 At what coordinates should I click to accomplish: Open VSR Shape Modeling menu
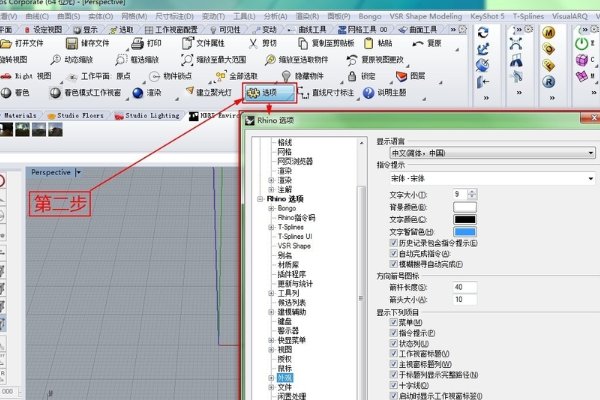click(426, 16)
